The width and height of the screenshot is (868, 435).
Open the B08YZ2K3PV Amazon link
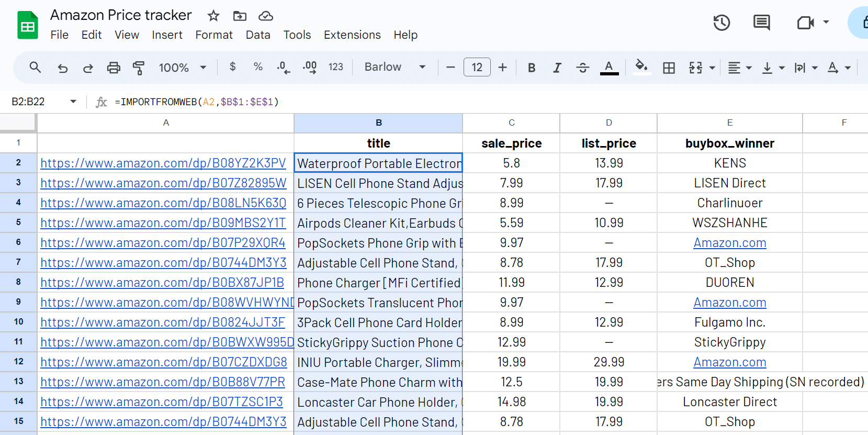(163, 163)
